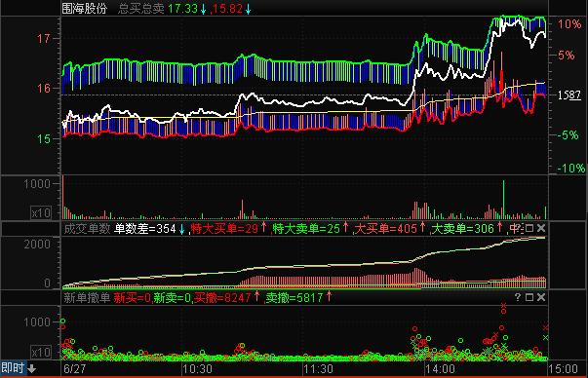Maximize the 成交单数 indicator panel
This screenshot has width=588, height=378.
coord(529,228)
